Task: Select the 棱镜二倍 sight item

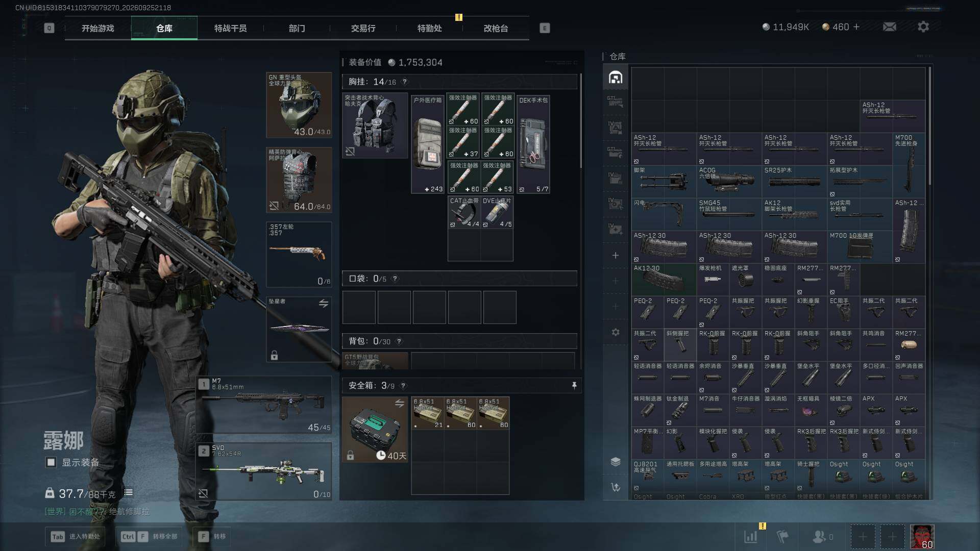Action: [x=844, y=410]
